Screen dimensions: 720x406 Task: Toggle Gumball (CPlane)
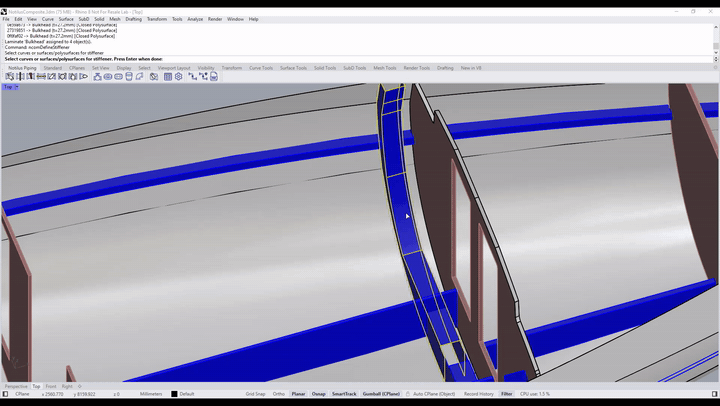pyautogui.click(x=381, y=394)
